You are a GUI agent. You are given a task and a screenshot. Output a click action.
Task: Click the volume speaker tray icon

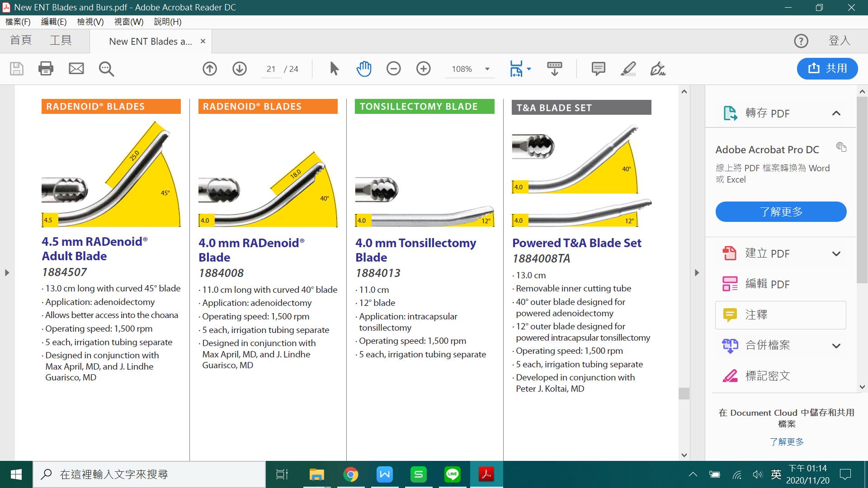757,474
